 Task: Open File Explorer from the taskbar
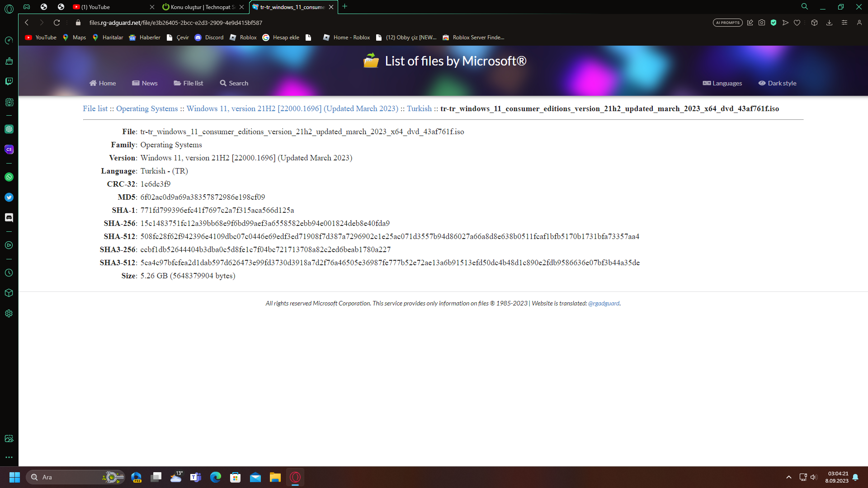pos(275,477)
